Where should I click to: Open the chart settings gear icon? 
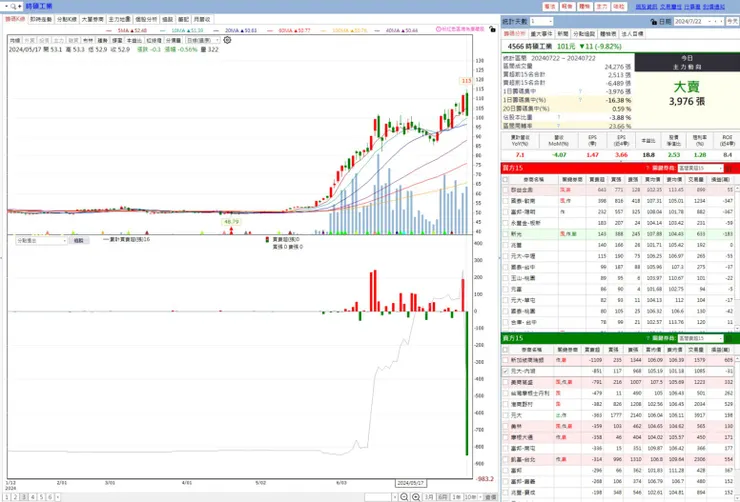(227, 40)
